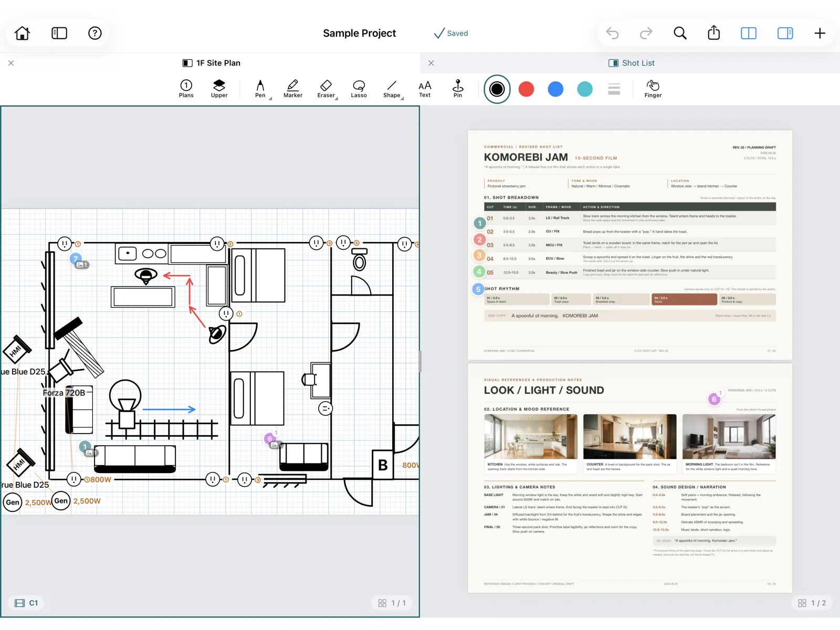
Task: Select shot list pin 4
Action: 478,272
